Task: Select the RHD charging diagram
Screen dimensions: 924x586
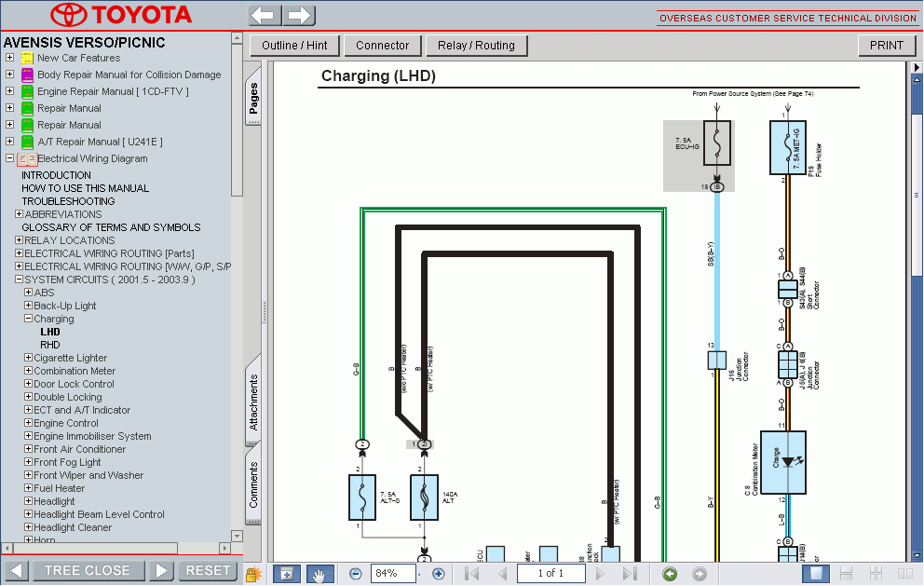Action: 50,345
